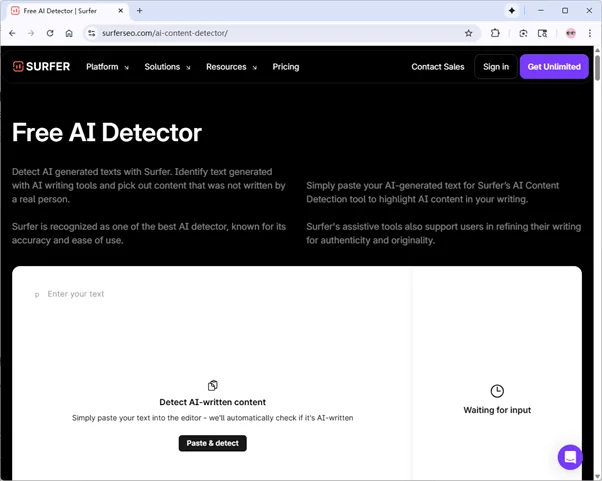This screenshot has height=481, width=602.
Task: Go to the browser home page icon
Action: [x=69, y=33]
